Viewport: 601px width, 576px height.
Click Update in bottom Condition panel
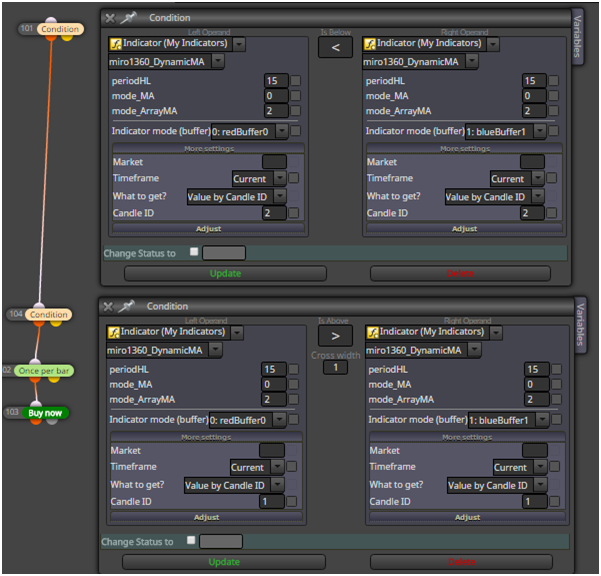tap(224, 562)
